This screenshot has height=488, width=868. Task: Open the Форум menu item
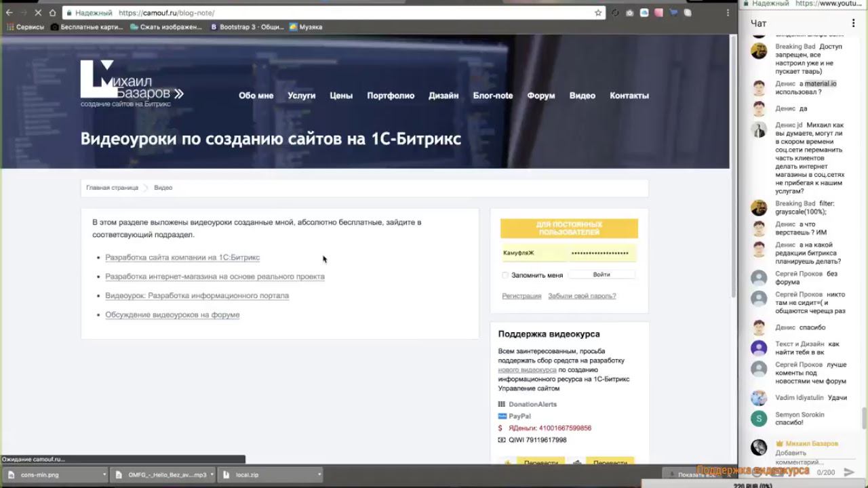click(541, 96)
